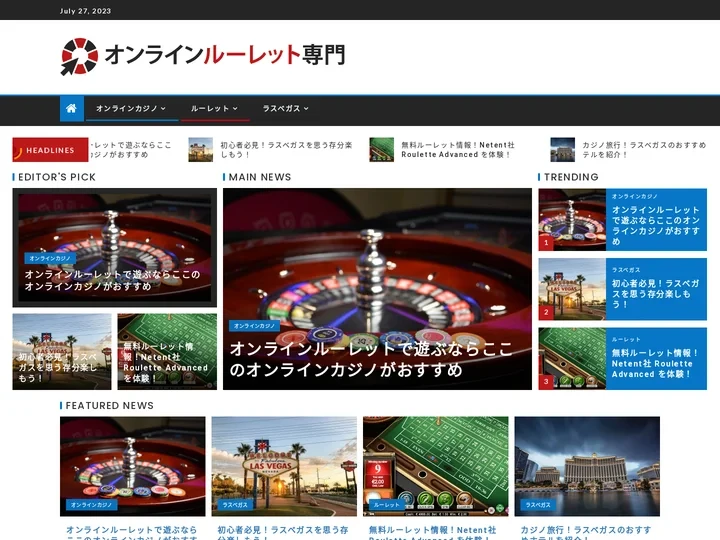Viewport: 720px width, 540px height.
Task: Open headline カジノ旅行！ラスベガスのおすすめ in ticker
Action: [644, 150]
